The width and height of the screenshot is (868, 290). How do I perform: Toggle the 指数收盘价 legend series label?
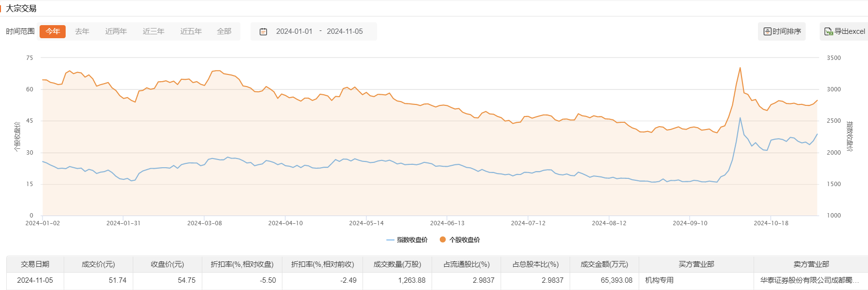(412, 240)
